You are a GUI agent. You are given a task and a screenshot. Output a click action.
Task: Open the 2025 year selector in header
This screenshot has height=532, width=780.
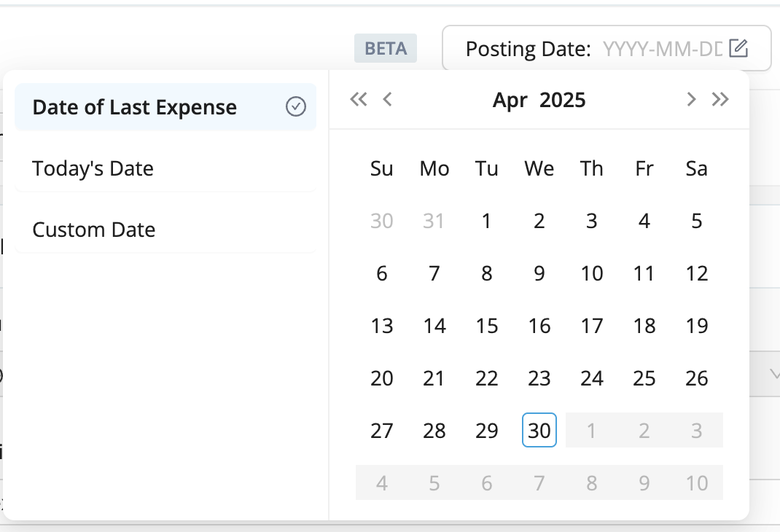[x=562, y=100]
